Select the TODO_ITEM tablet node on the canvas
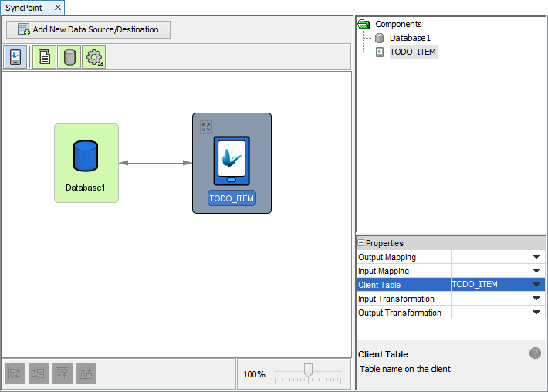The width and height of the screenshot is (548, 392). (x=232, y=164)
